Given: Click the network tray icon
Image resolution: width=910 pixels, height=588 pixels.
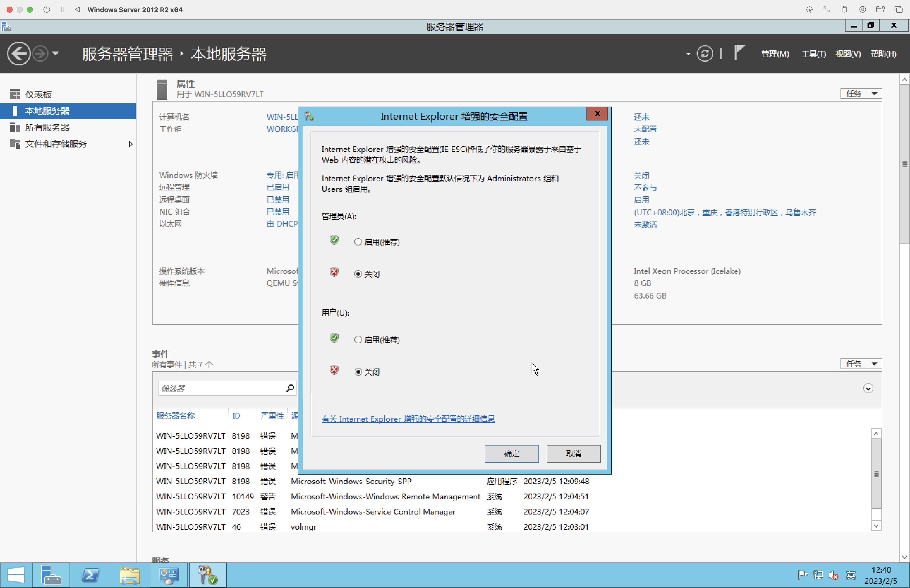Looking at the screenshot, I should tap(818, 575).
